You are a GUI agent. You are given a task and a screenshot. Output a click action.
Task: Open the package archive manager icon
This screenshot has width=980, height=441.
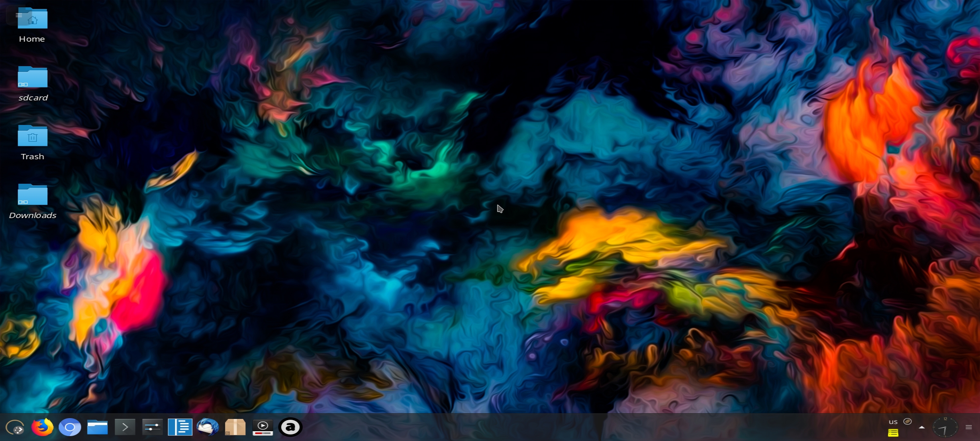[x=235, y=428]
